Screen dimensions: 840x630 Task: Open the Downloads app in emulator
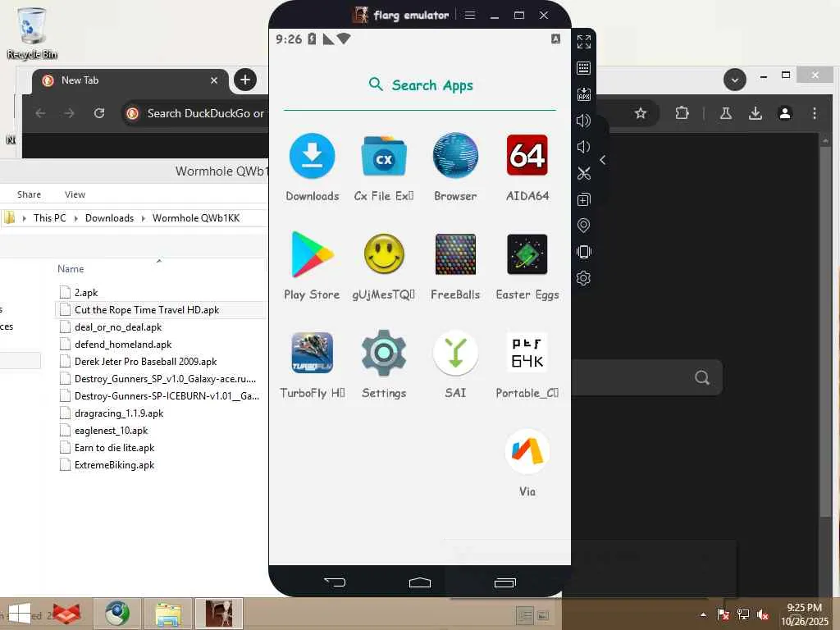313,156
